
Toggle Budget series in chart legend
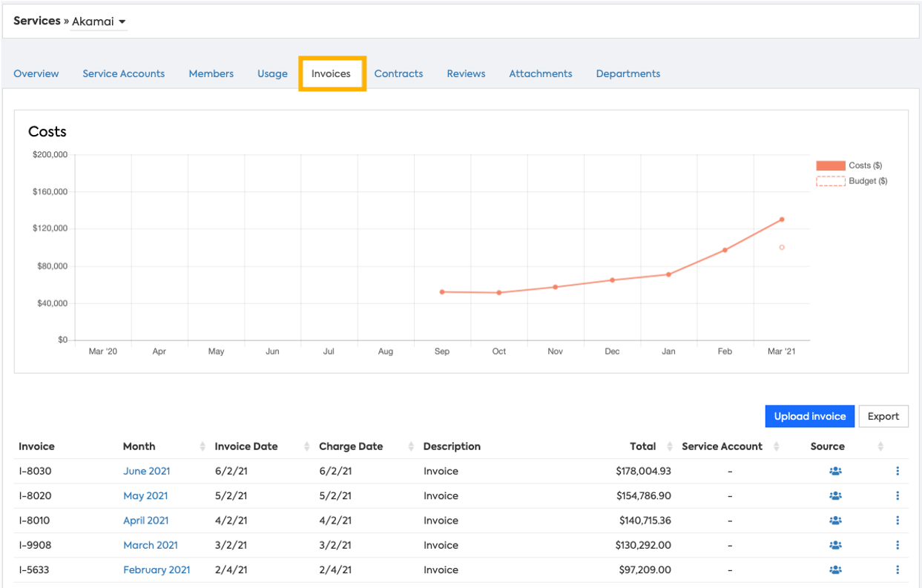[x=851, y=181]
